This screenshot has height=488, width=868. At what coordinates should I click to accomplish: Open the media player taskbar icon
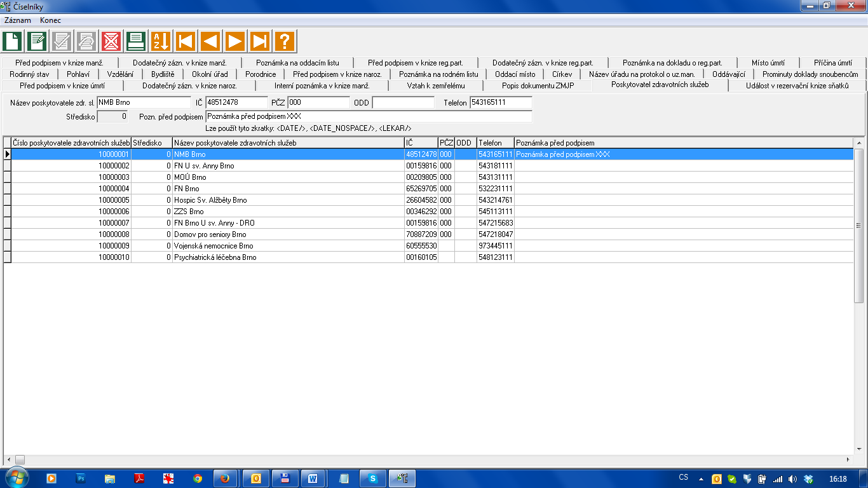click(x=51, y=478)
